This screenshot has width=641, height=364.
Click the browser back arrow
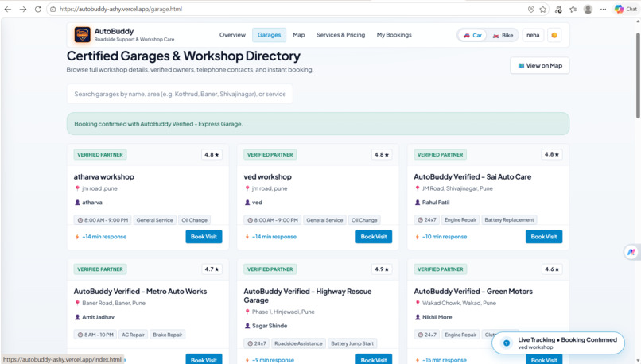click(x=8, y=9)
